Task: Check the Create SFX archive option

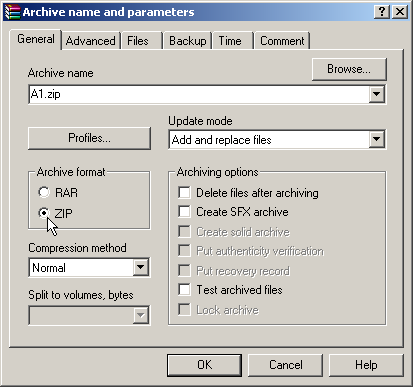Action: [x=184, y=212]
